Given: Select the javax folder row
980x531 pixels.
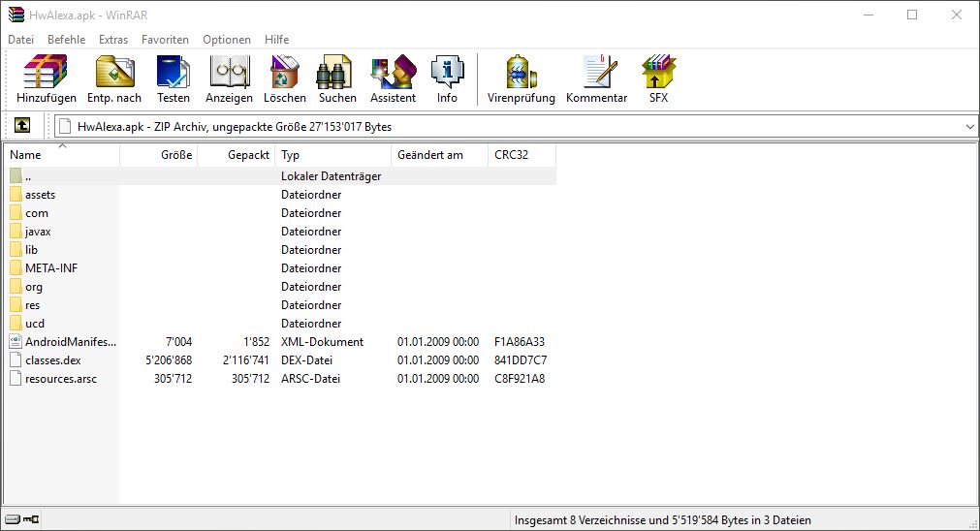Looking at the screenshot, I should (x=280, y=232).
